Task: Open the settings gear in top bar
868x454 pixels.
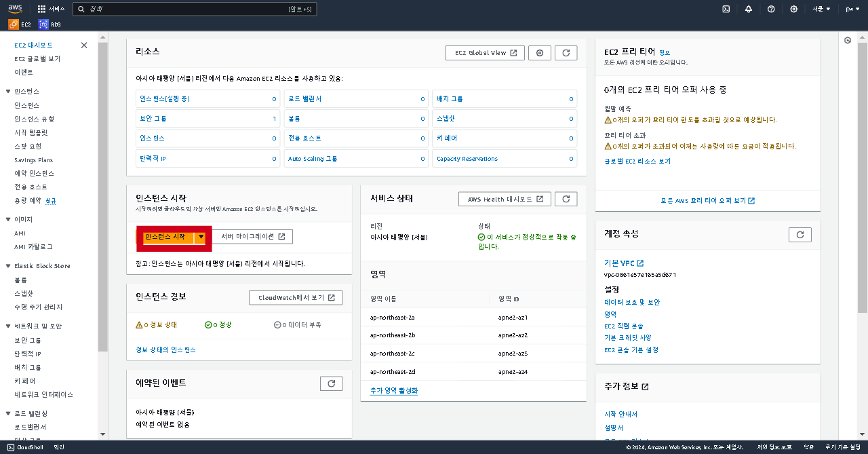Action: [794, 9]
